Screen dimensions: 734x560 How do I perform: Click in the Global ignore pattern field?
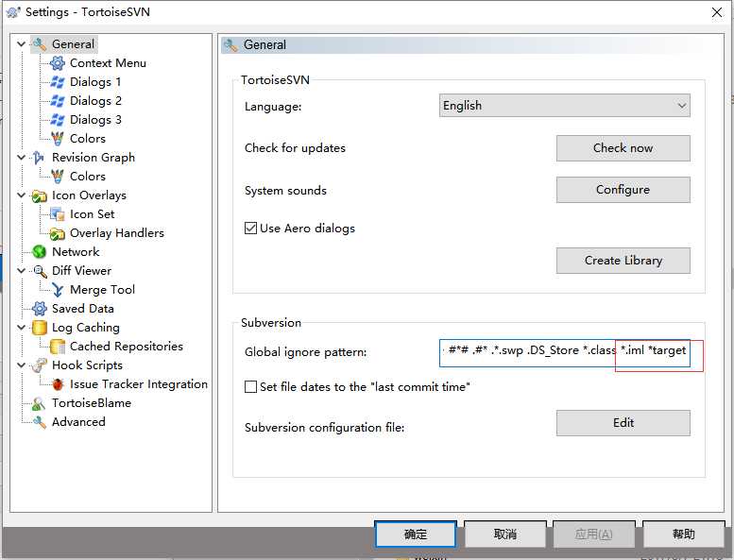[x=565, y=352]
